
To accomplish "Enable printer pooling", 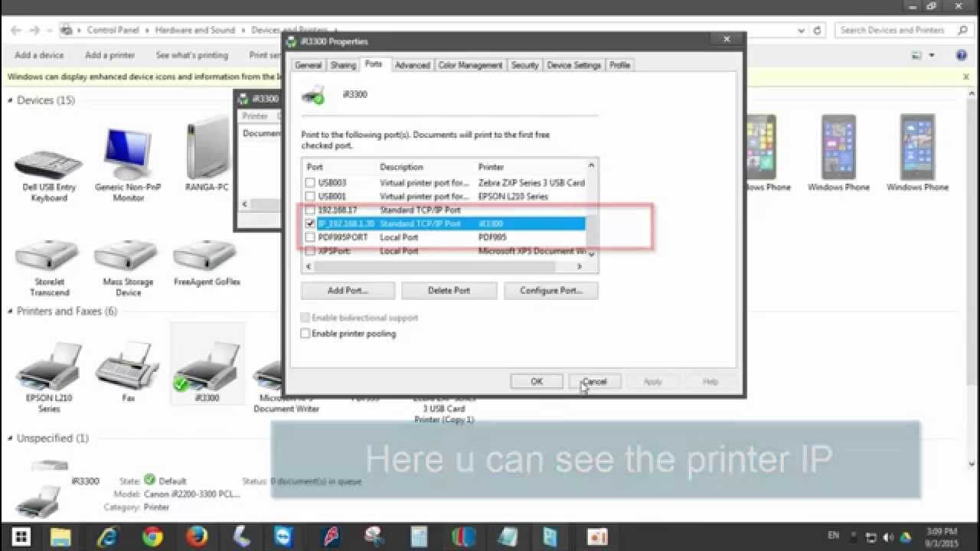I will [305, 334].
